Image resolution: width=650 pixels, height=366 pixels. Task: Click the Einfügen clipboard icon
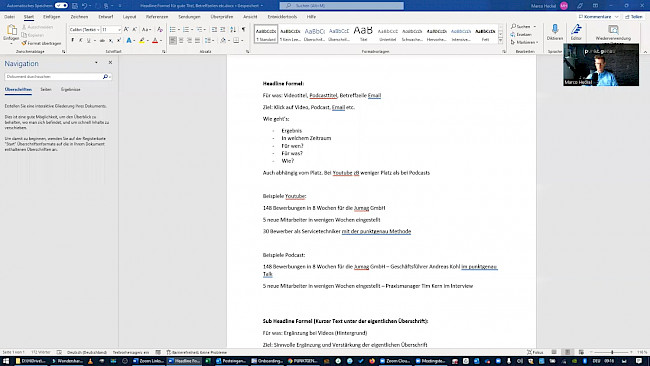(12, 29)
